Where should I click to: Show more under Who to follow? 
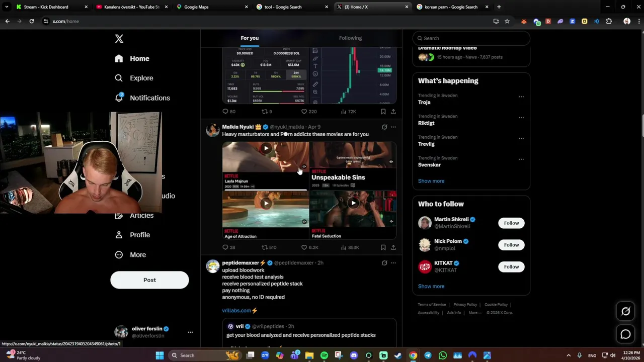pyautogui.click(x=431, y=287)
